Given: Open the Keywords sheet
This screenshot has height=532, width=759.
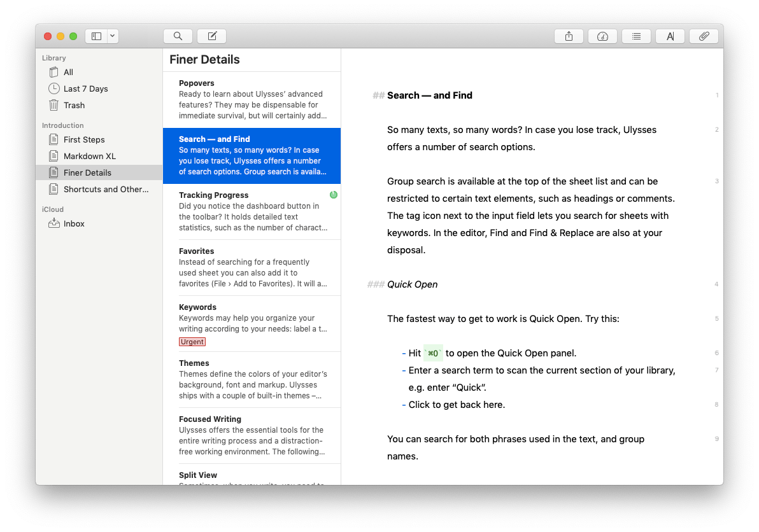Looking at the screenshot, I should pos(252,323).
